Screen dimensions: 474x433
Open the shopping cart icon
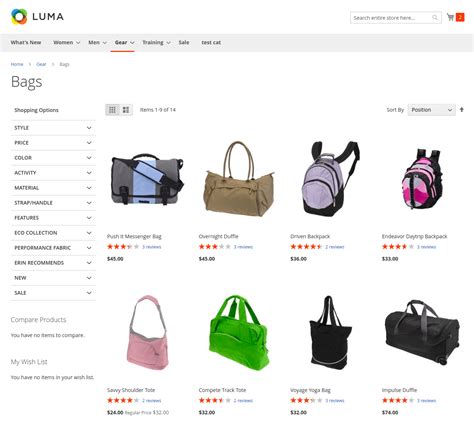click(450, 17)
